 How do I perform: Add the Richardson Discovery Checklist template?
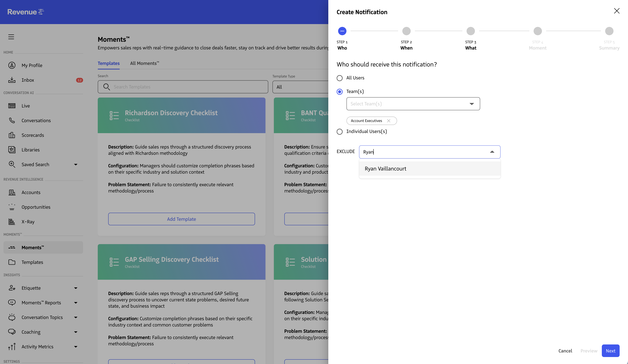point(181,219)
